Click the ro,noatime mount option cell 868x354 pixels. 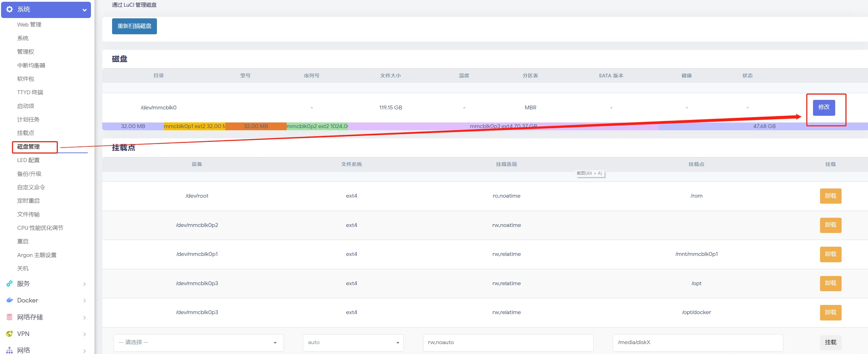(507, 196)
